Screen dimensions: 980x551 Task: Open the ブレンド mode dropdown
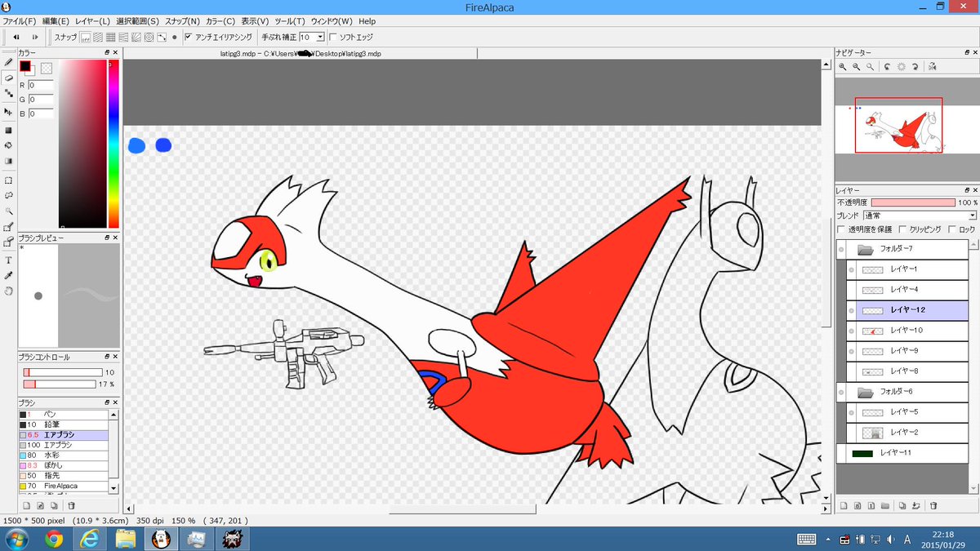point(920,216)
